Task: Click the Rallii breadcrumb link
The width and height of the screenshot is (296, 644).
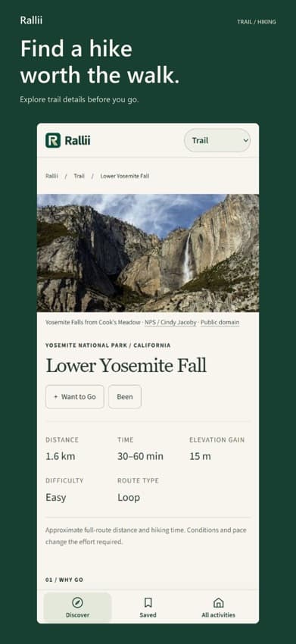Action: tap(51, 176)
